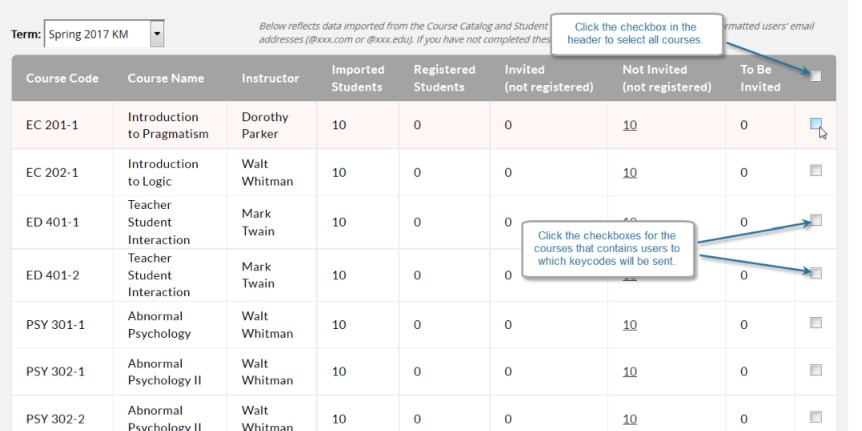Select the PSY 301-1 course checkbox

pyautogui.click(x=816, y=322)
